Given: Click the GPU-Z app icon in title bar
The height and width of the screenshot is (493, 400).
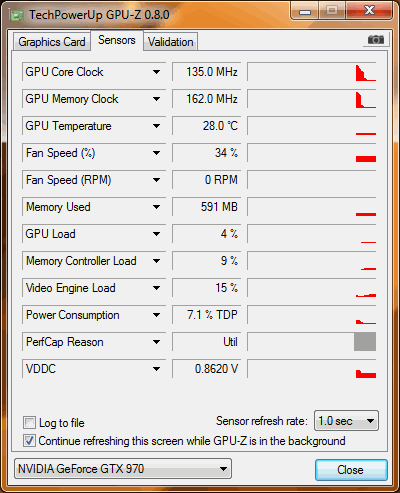Looking at the screenshot, I should pos(17,15).
